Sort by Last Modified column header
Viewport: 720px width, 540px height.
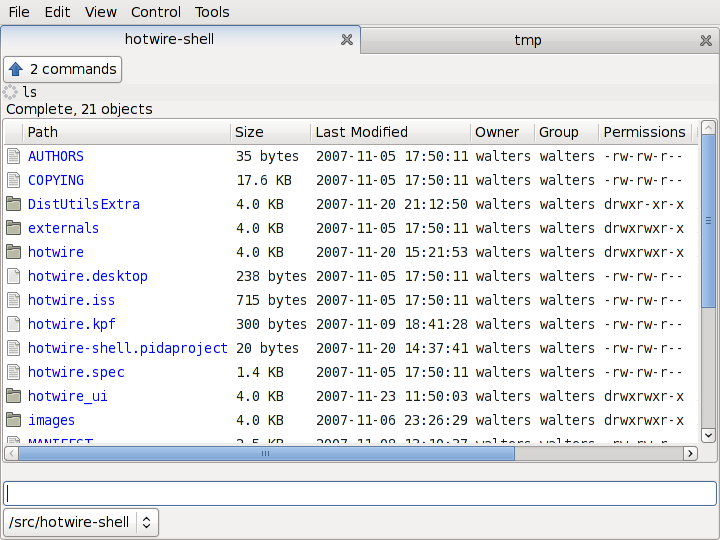point(391,132)
